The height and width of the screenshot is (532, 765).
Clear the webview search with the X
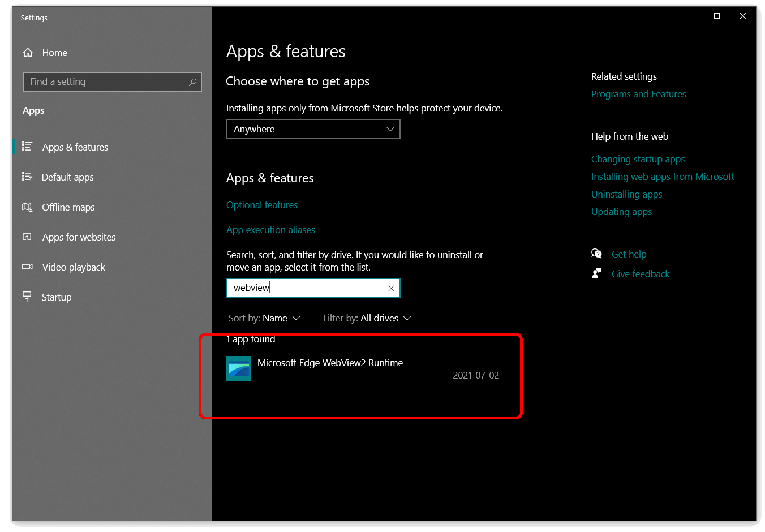(x=391, y=288)
